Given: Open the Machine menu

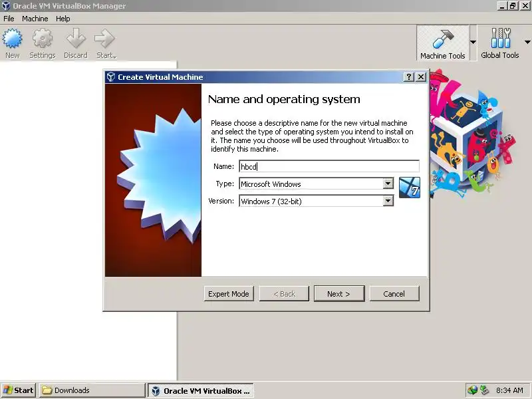Looking at the screenshot, I should click(35, 19).
